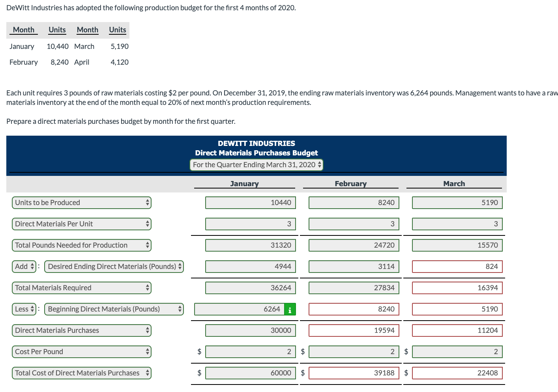Viewport: 558px width, 392px height.
Task: Click the January beginning materials field 6264
Action: pyautogui.click(x=239, y=309)
